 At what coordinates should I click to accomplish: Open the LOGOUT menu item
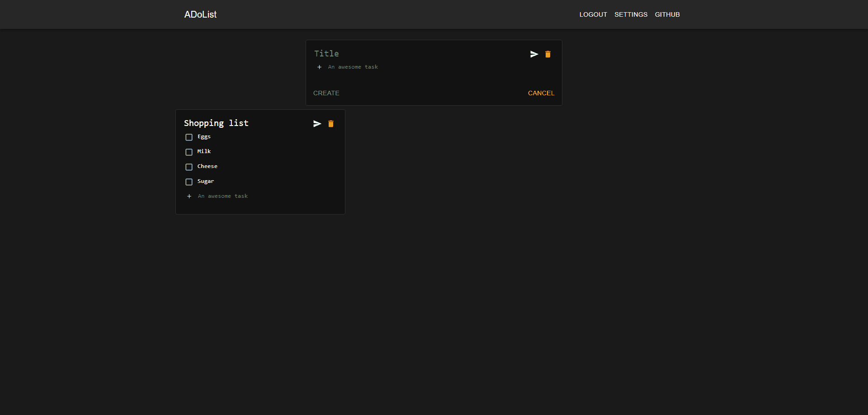coord(593,14)
